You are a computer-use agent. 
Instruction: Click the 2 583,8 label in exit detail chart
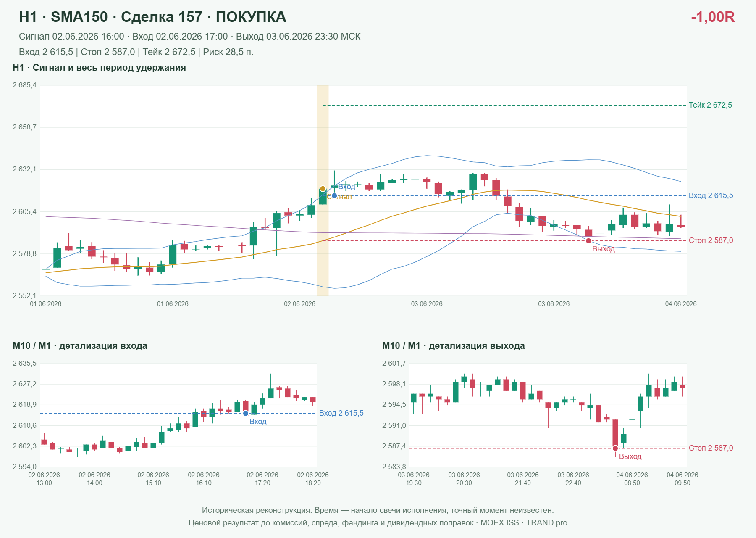[394, 467]
